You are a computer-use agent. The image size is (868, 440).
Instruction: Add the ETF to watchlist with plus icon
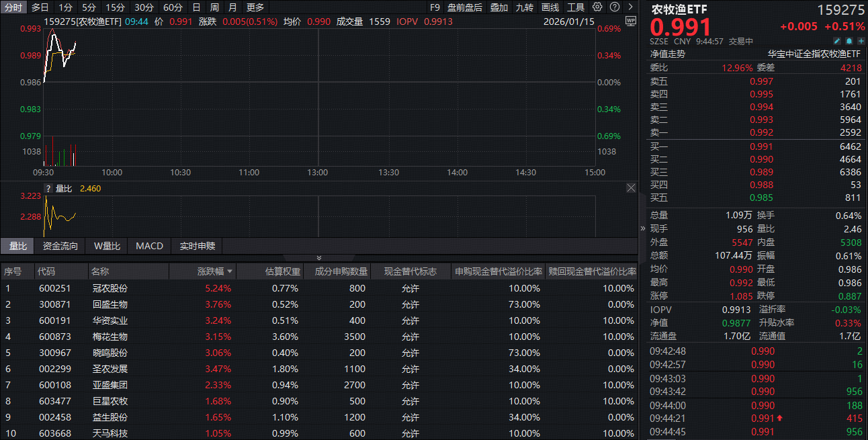[861, 41]
